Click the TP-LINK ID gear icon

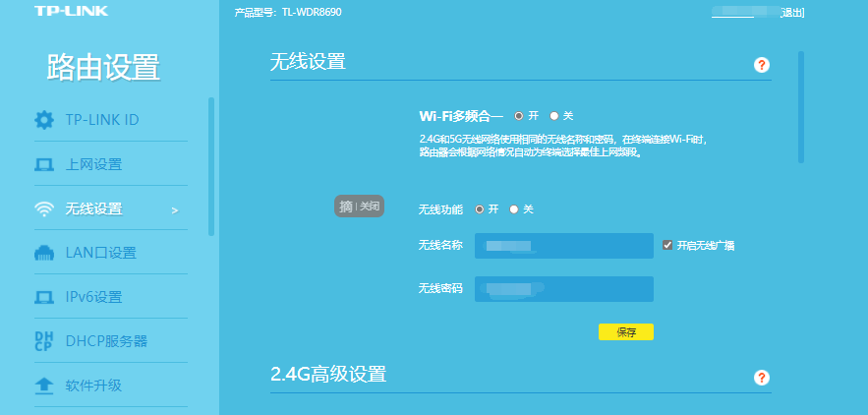(x=44, y=120)
